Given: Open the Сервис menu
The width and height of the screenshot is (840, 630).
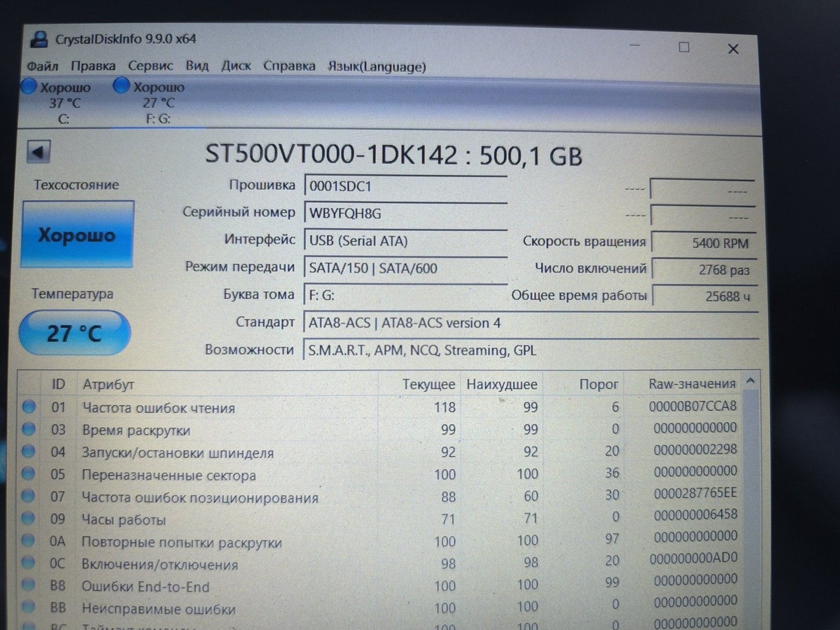Looking at the screenshot, I should (150, 66).
